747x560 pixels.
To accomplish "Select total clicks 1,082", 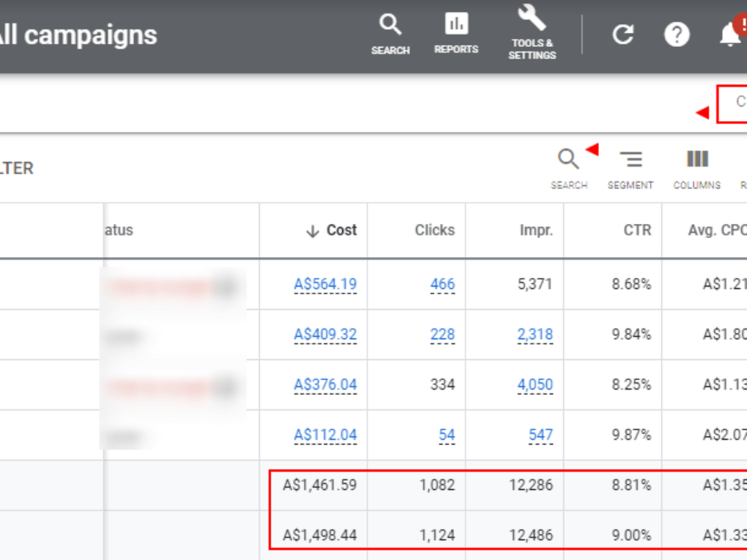I will (437, 485).
